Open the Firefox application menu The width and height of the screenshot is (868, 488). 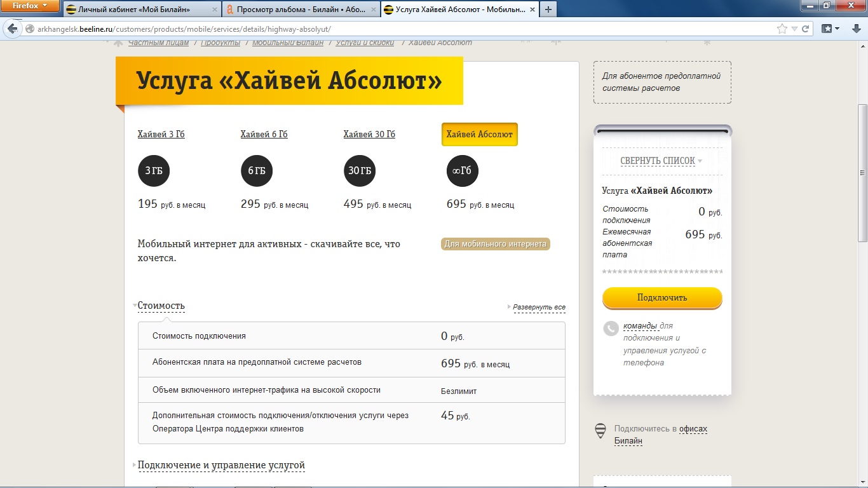click(x=30, y=6)
